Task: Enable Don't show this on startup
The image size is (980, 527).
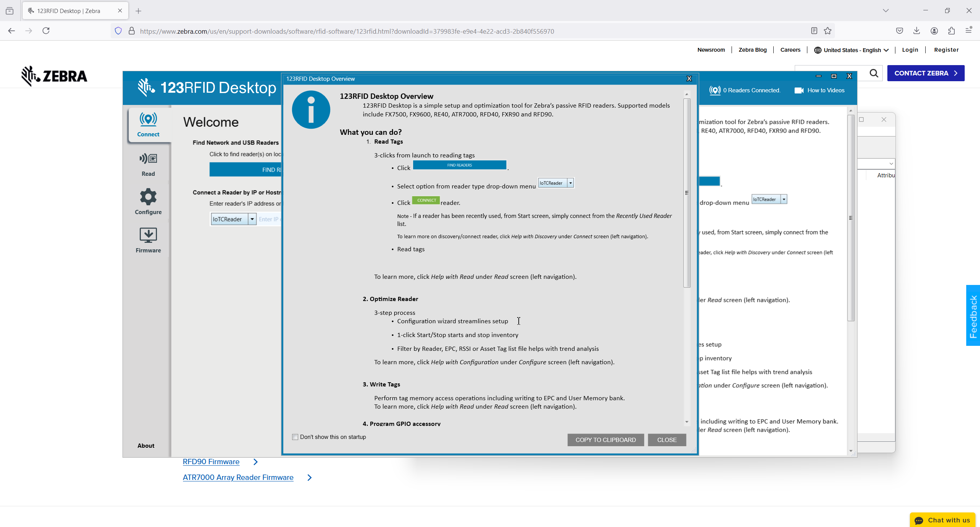Action: coord(295,437)
